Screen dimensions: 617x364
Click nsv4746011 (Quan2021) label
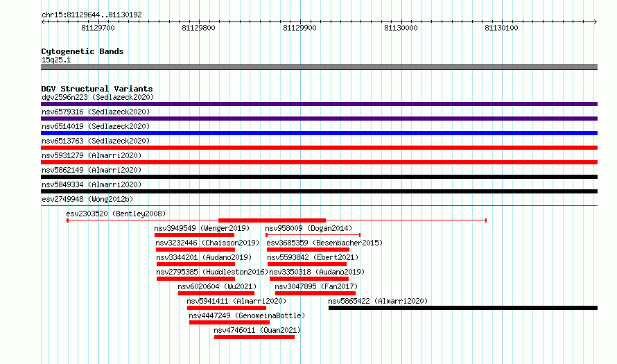pyautogui.click(x=257, y=330)
